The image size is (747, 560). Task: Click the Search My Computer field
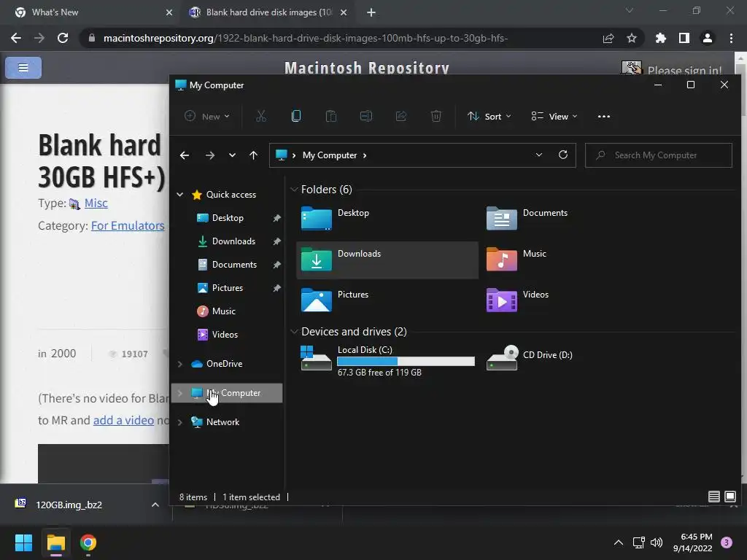click(x=659, y=155)
